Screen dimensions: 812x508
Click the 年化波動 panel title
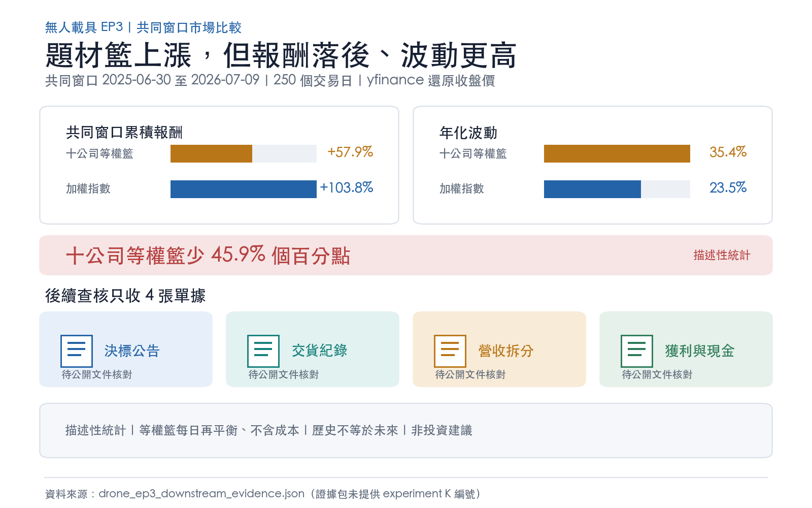pyautogui.click(x=468, y=133)
